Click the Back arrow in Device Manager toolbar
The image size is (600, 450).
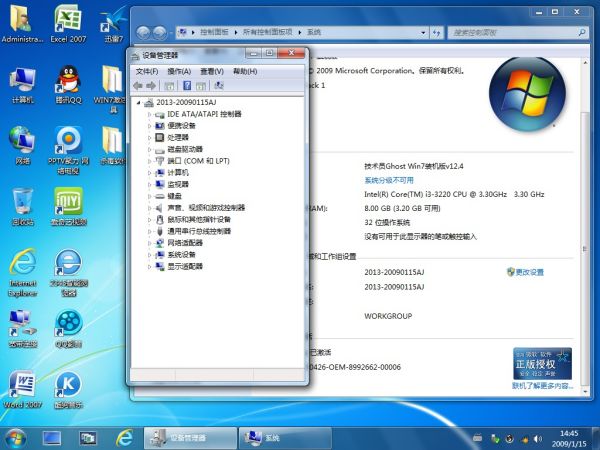139,87
